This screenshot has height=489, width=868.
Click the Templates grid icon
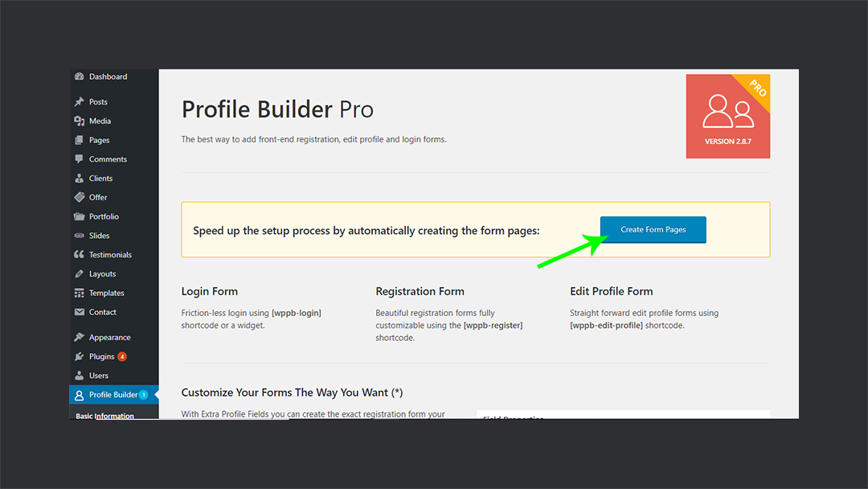point(79,293)
